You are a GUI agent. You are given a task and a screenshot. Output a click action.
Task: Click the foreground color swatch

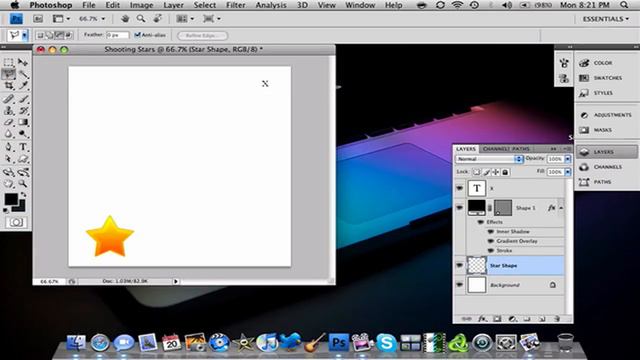coord(11,199)
